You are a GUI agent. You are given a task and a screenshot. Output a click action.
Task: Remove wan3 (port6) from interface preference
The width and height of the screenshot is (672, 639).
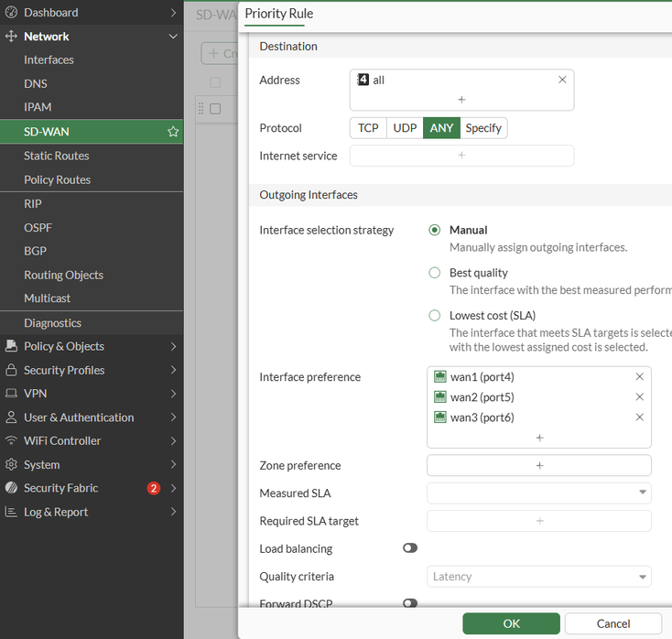click(x=639, y=417)
